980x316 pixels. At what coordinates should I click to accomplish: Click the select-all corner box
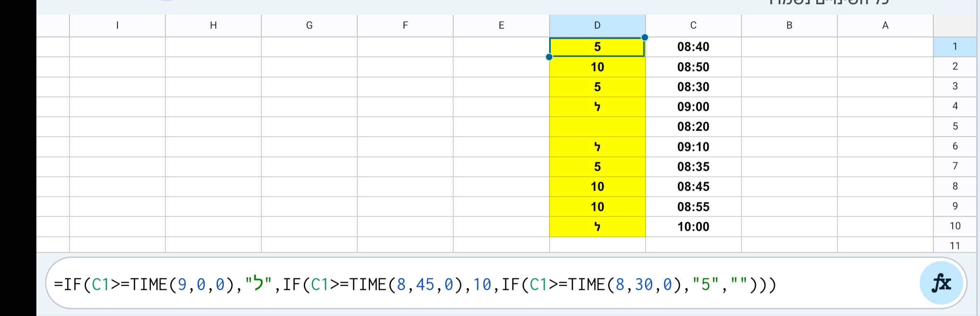(x=955, y=26)
